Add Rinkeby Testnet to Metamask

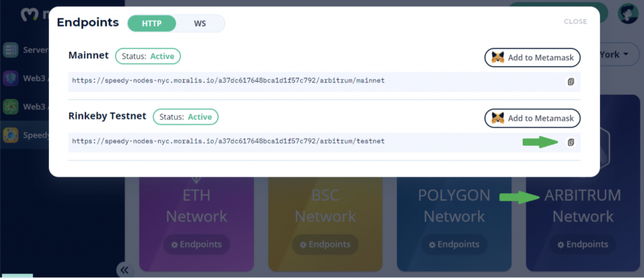pyautogui.click(x=532, y=118)
